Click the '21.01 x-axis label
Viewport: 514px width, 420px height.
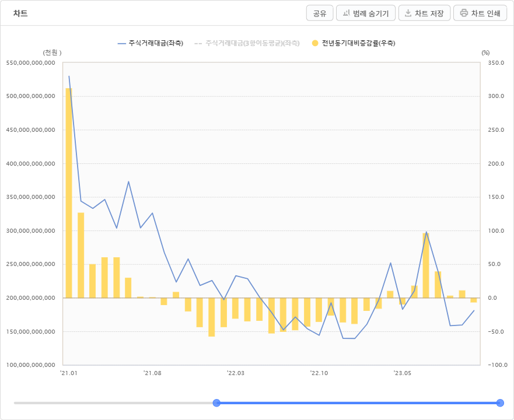point(69,373)
